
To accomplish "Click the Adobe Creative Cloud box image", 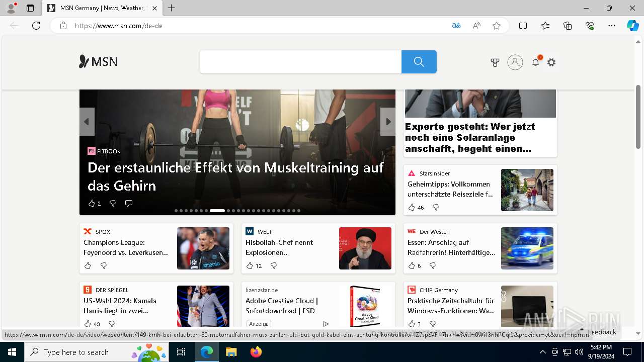I will click(x=365, y=306).
